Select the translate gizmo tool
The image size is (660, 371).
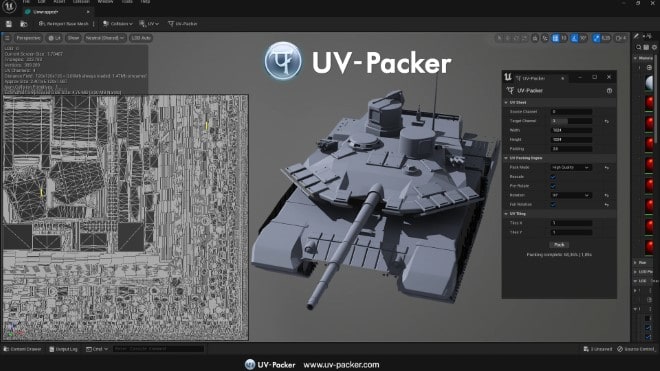pyautogui.click(x=508, y=38)
